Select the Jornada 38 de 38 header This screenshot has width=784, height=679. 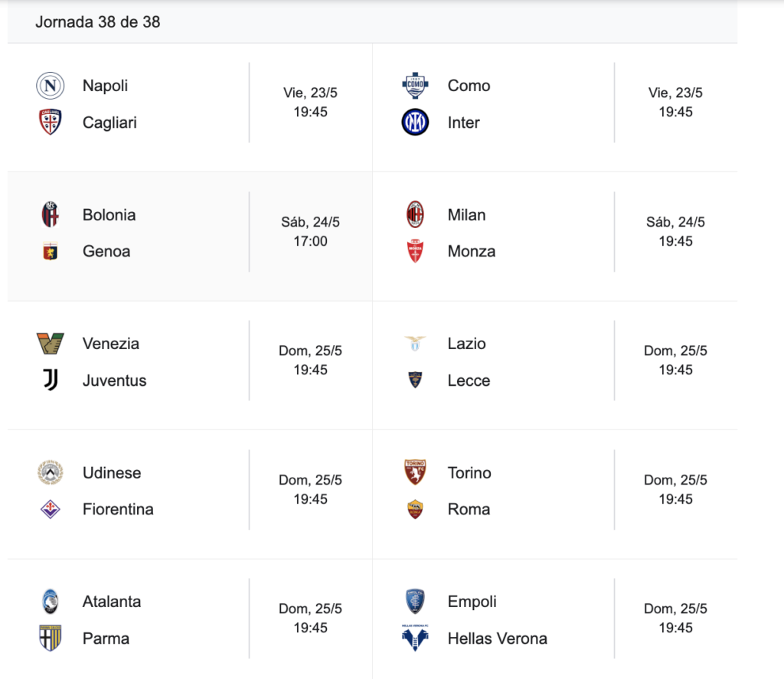[x=97, y=22]
